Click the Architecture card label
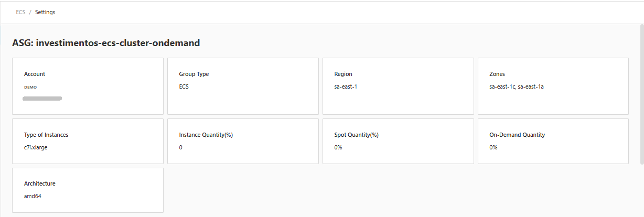The height and width of the screenshot is (217, 644). pyautogui.click(x=40, y=183)
